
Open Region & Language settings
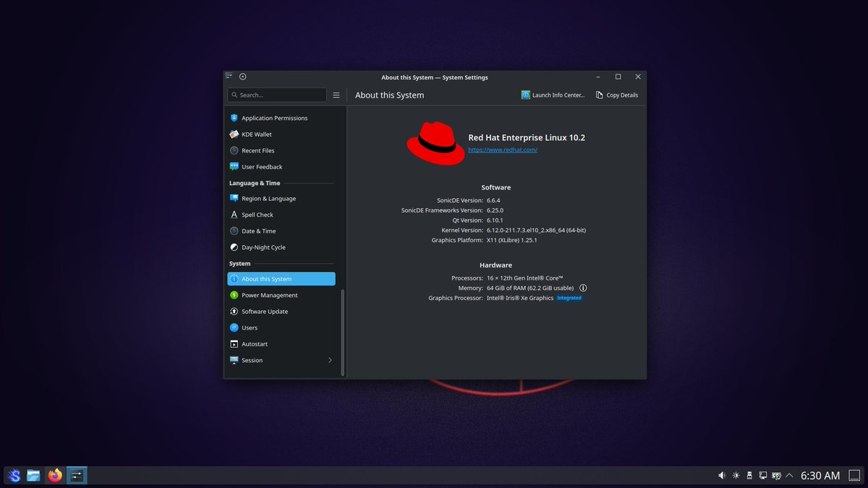tap(281, 198)
